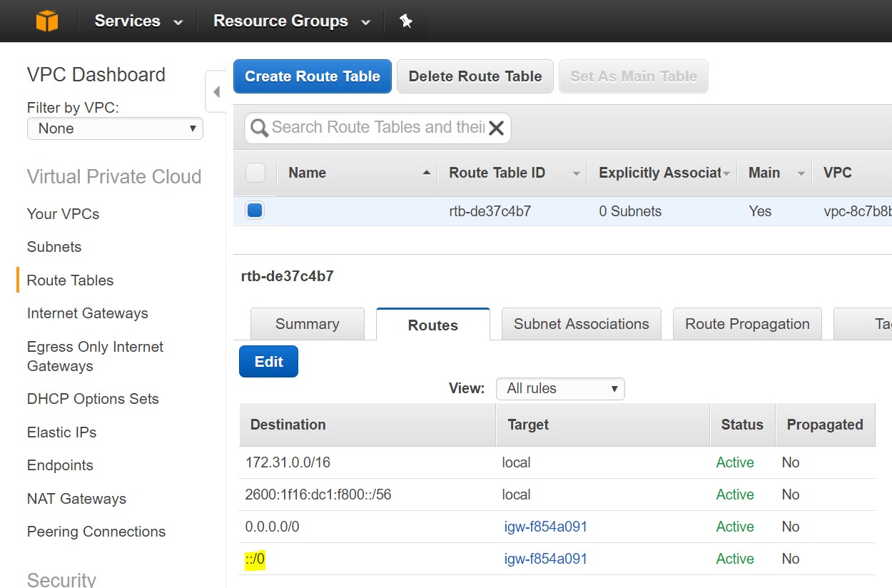Open DHCP Options Sets in sidebar
Viewport: 892px width, 588px height.
[x=93, y=399]
